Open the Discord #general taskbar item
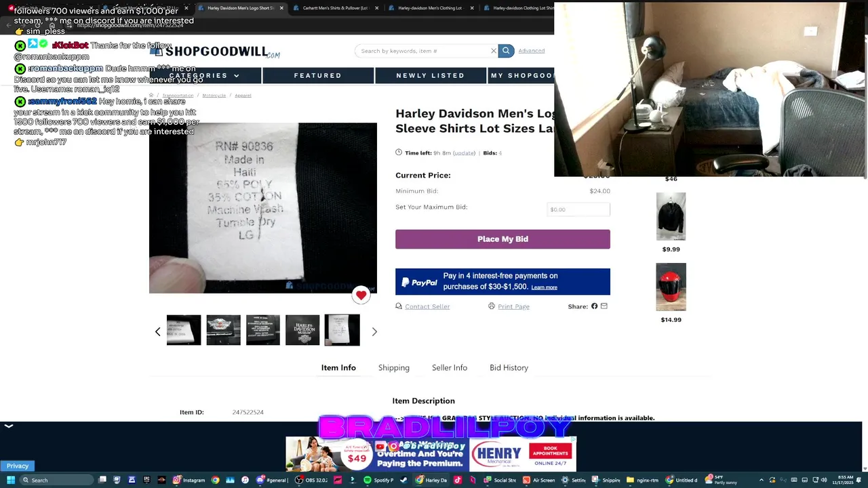The image size is (868, 488). [271, 480]
